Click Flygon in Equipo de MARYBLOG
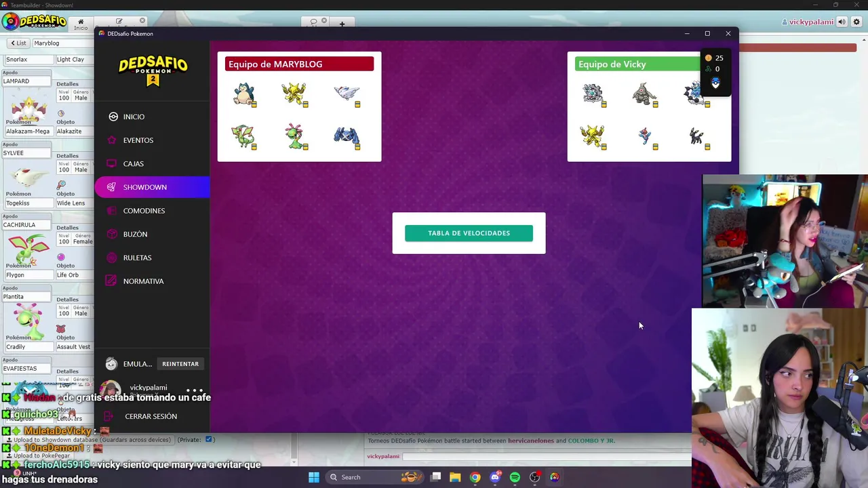The width and height of the screenshot is (868, 488). (x=243, y=136)
